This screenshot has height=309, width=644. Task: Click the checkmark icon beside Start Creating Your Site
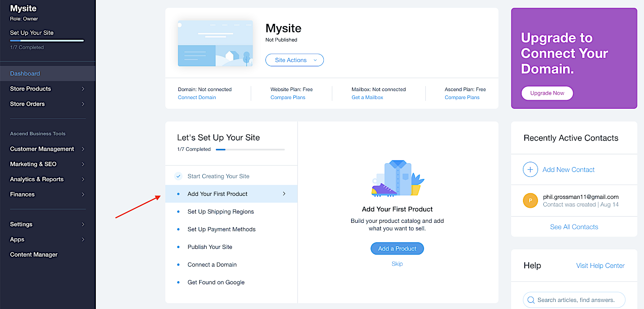click(x=178, y=176)
